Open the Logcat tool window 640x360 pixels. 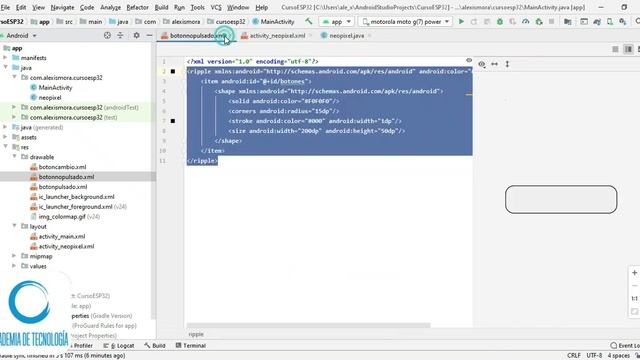(119, 345)
